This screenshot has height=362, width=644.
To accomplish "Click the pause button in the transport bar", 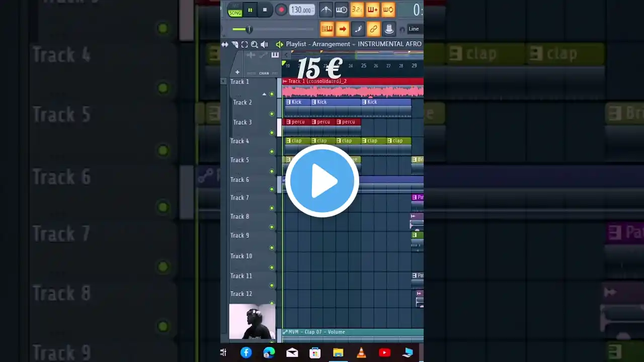I will point(250,10).
